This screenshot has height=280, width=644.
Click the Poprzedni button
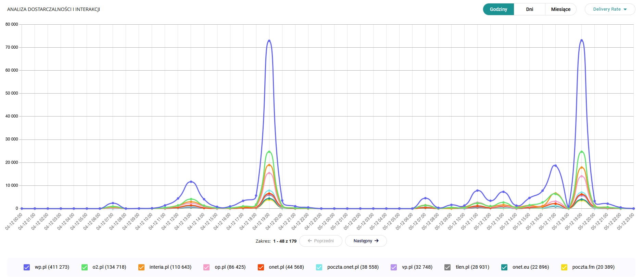(x=320, y=241)
